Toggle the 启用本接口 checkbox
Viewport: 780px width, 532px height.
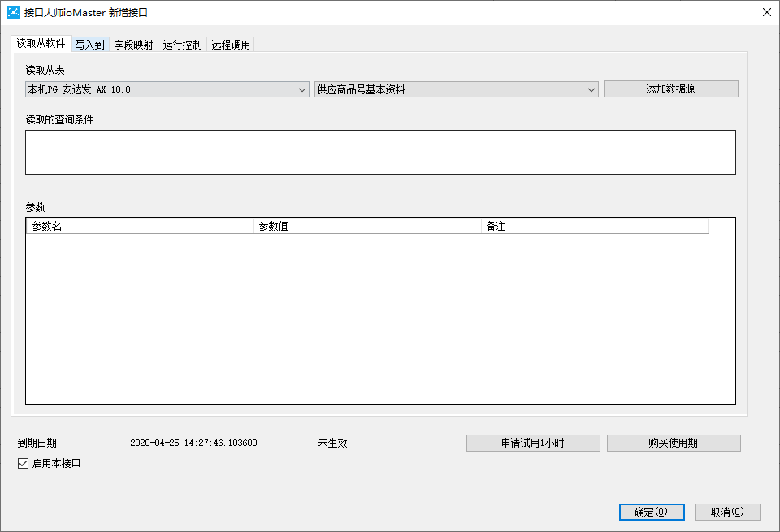click(23, 464)
